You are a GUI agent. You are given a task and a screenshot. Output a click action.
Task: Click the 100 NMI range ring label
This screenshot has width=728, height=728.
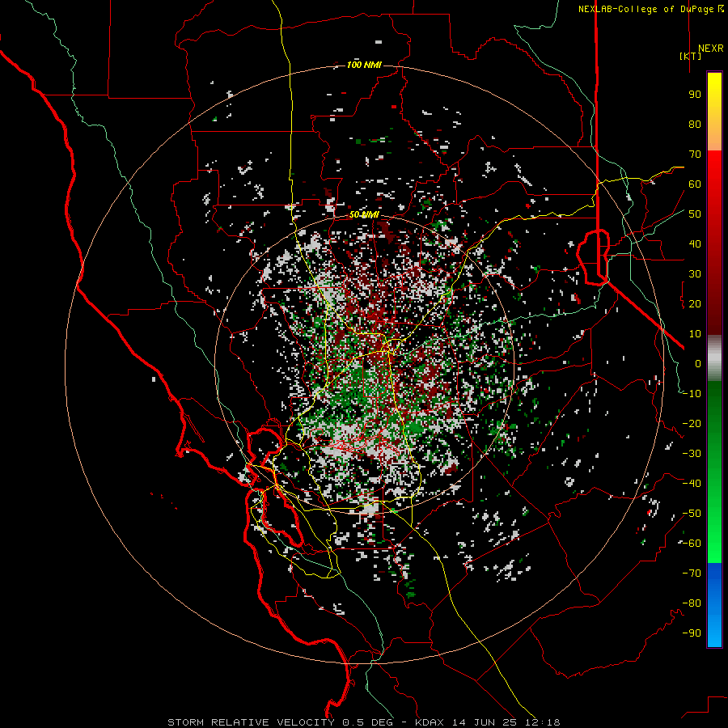(364, 65)
